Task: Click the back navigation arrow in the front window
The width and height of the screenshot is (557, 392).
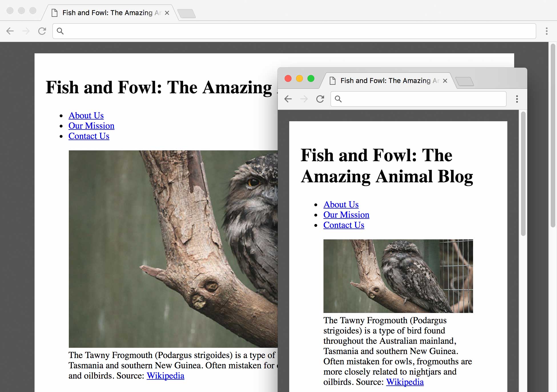Action: pos(288,99)
